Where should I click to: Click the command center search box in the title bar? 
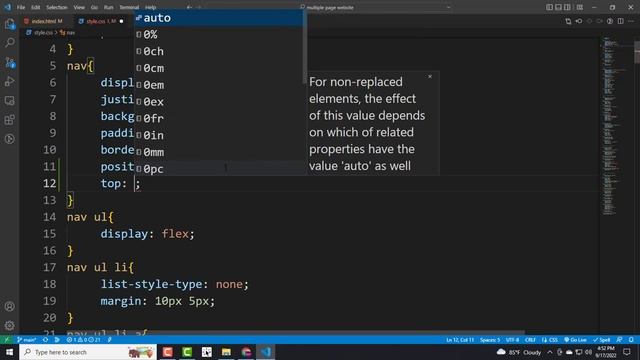coord(376,7)
